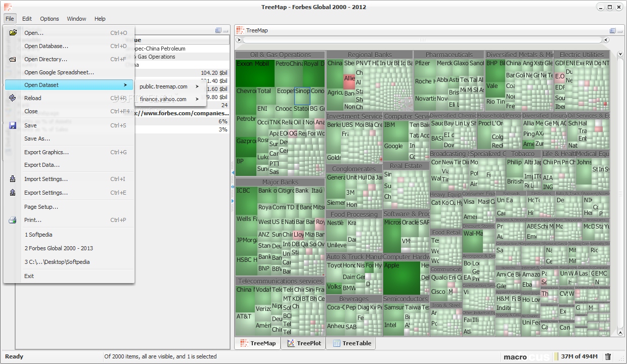Select the Exxon Mobil treemap cell
This screenshot has width=627, height=364.
pos(255,73)
